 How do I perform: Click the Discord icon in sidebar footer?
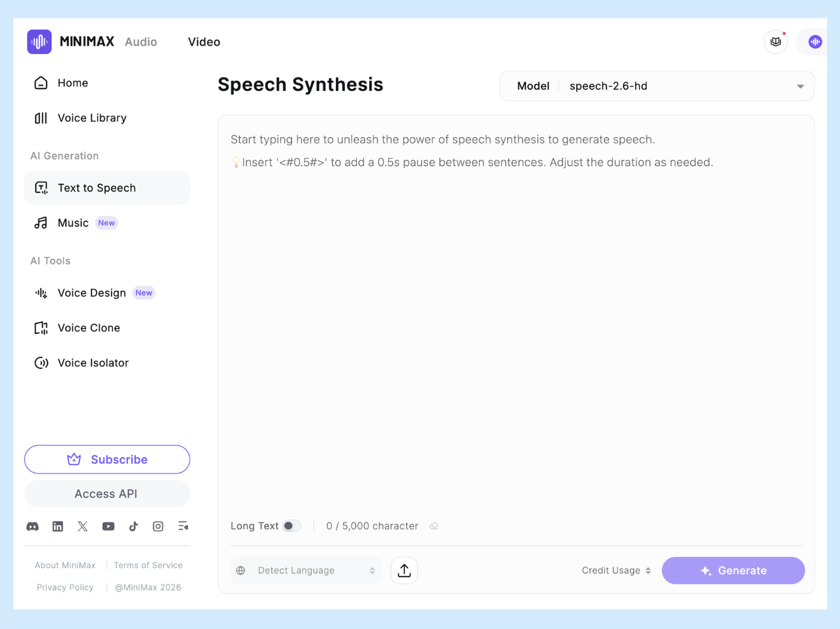[x=33, y=526]
